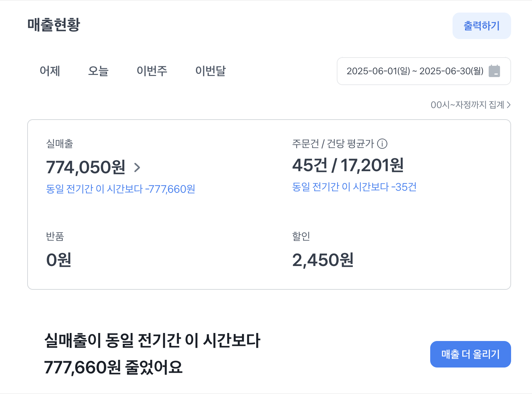
Task: Expand the 00시~자정까지 집계 chevron
Action: [x=509, y=105]
